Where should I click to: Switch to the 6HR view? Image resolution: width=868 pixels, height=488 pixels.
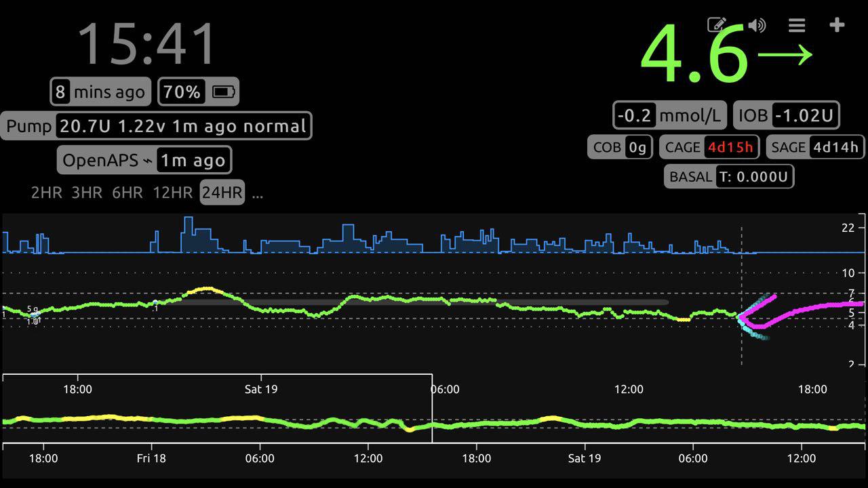[x=127, y=192]
